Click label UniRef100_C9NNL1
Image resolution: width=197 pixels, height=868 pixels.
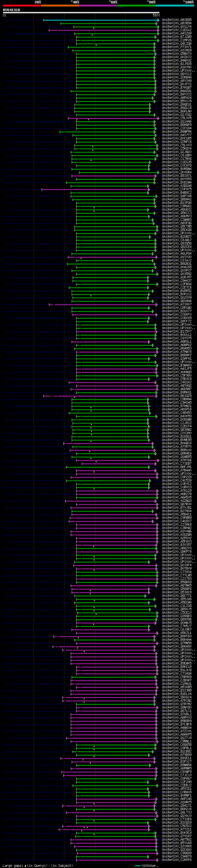177,741
